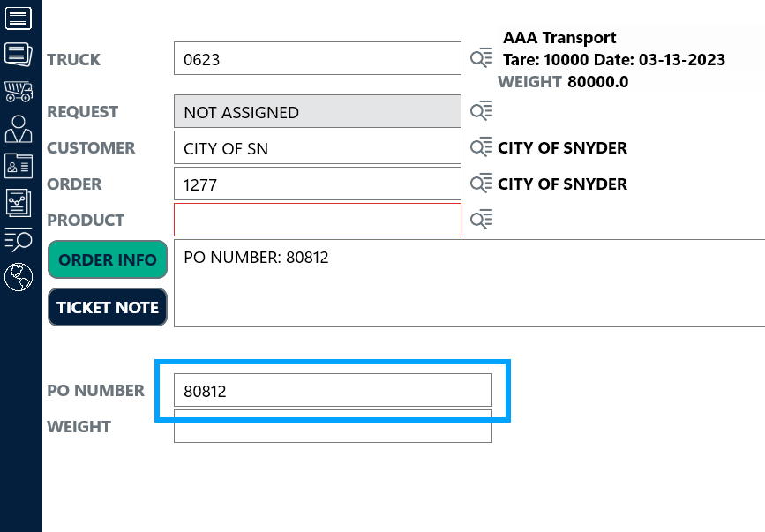Click the PO NUMBER field showing 80812
Viewport: 765px width, 532px height.
333,390
